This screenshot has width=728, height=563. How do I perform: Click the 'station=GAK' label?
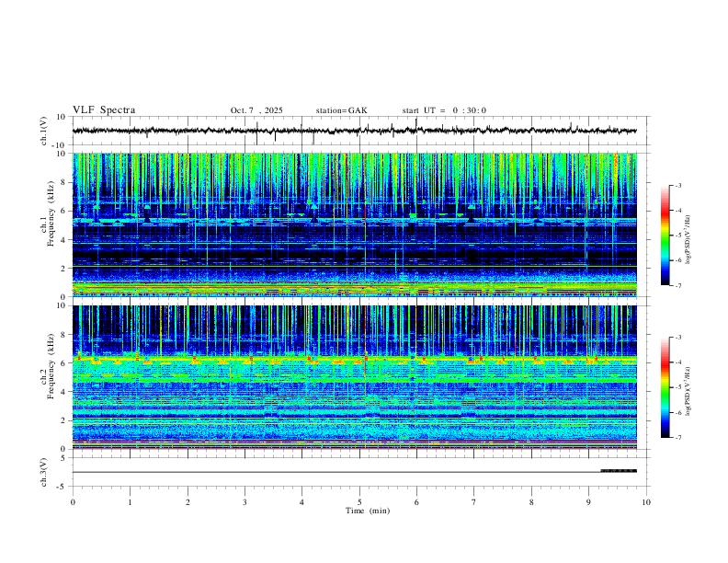click(341, 110)
